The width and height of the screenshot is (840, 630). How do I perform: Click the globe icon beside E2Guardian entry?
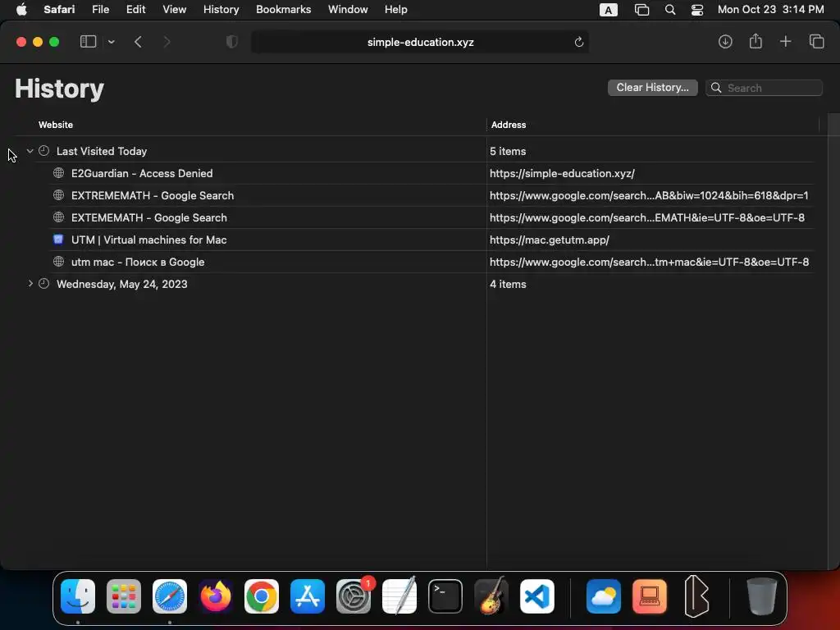[x=58, y=173]
